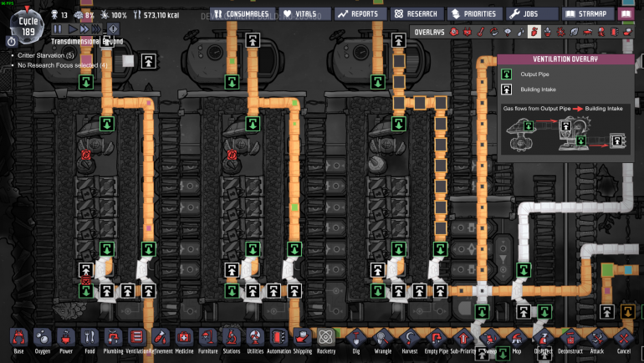This screenshot has width=644, height=363.
Task: Open the Plumbing build category
Action: point(114,341)
